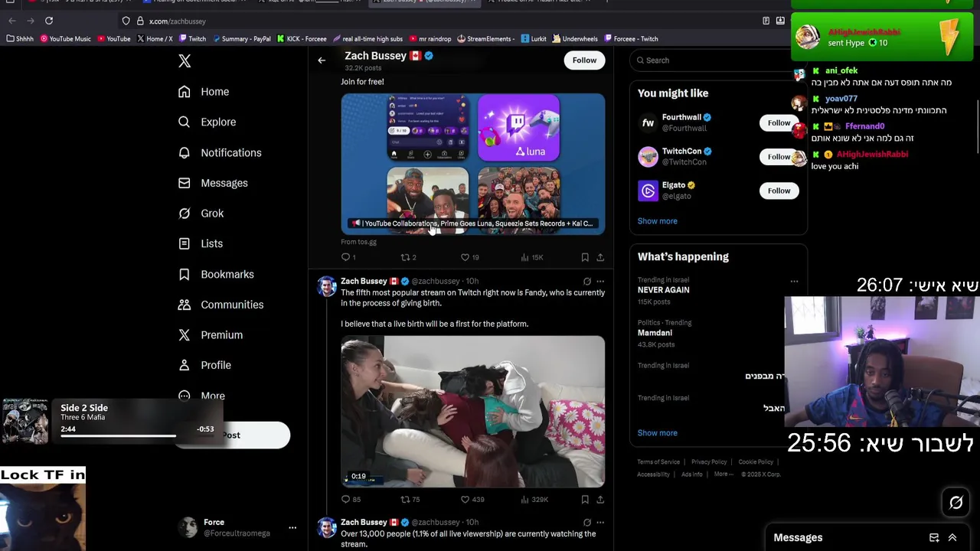The image size is (980, 551).
Task: Open Cookie Policy footer link
Action: pyautogui.click(x=756, y=462)
